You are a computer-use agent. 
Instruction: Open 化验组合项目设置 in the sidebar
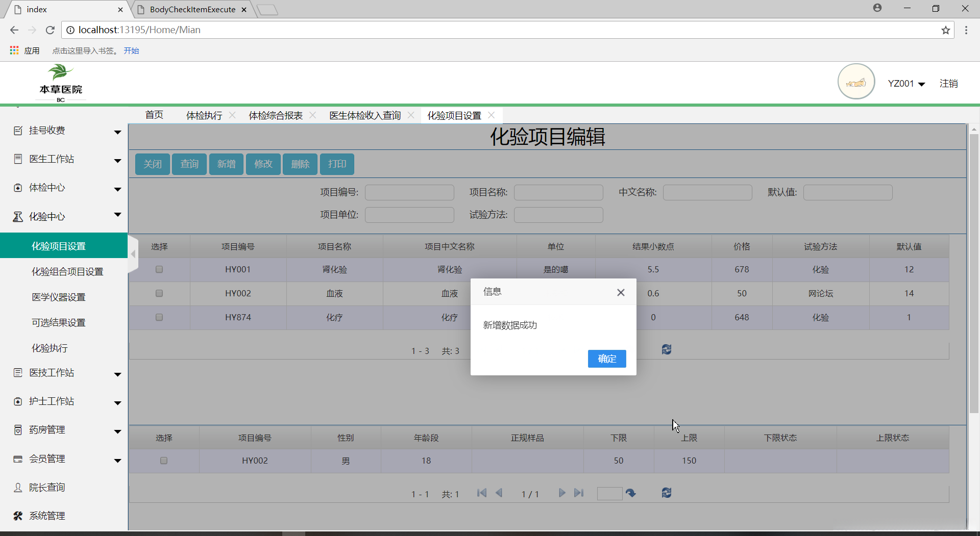[x=67, y=272]
